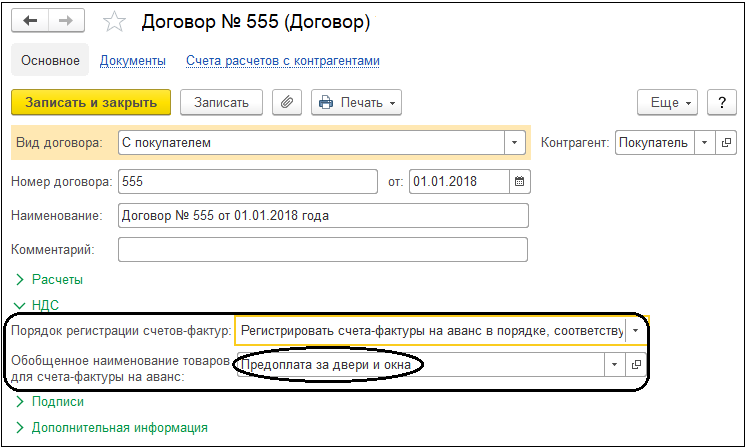Go back with the left arrow button
This screenshot has width=747, height=448.
click(x=30, y=20)
